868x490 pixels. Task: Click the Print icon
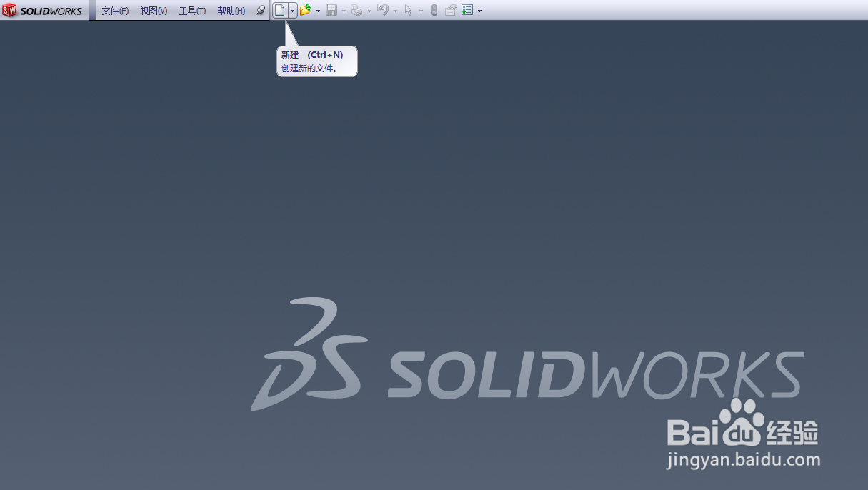(x=357, y=11)
